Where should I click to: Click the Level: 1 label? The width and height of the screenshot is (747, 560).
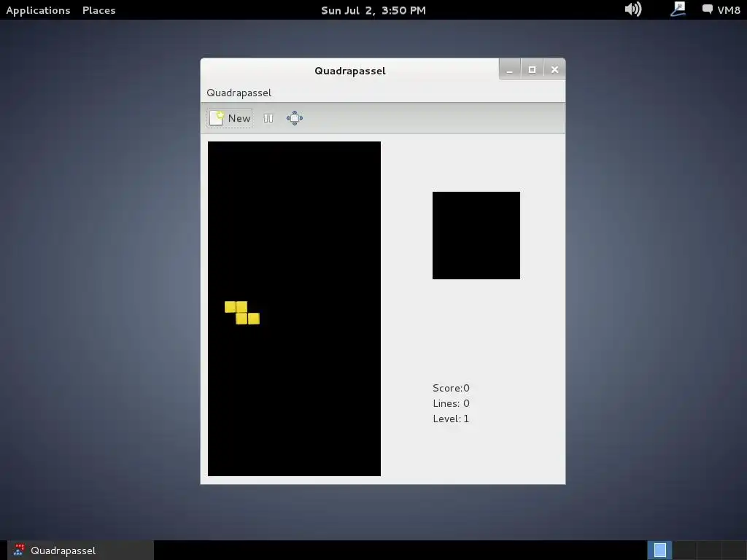(x=451, y=419)
